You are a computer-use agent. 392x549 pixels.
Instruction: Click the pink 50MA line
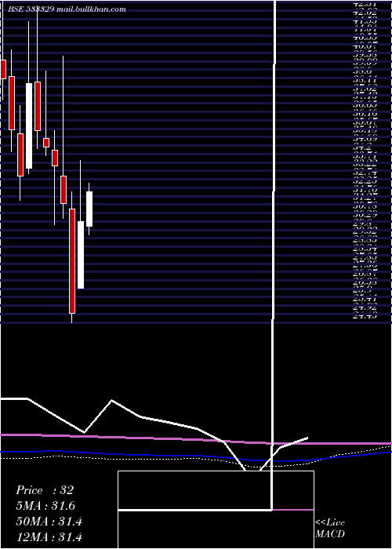196,439
